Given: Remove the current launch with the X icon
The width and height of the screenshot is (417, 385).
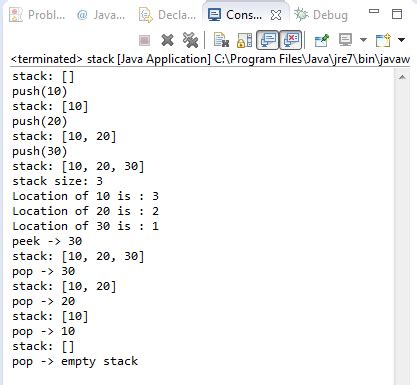Looking at the screenshot, I should tap(167, 40).
